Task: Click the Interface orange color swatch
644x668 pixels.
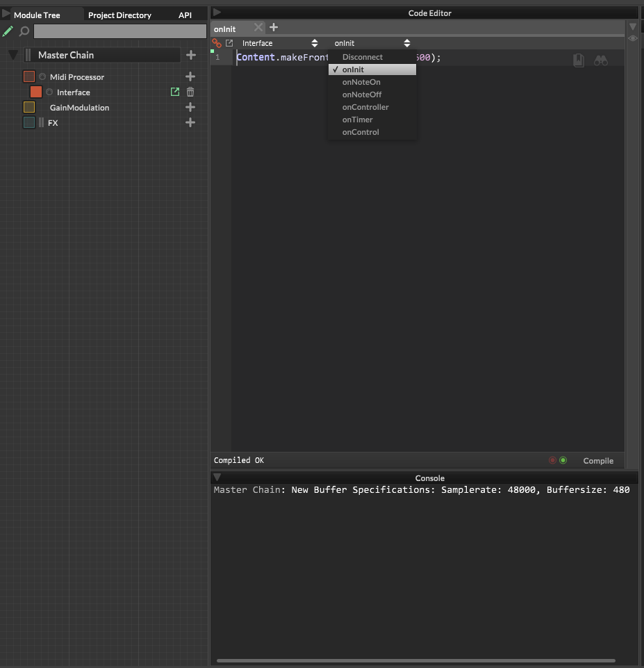Action: pyautogui.click(x=36, y=92)
